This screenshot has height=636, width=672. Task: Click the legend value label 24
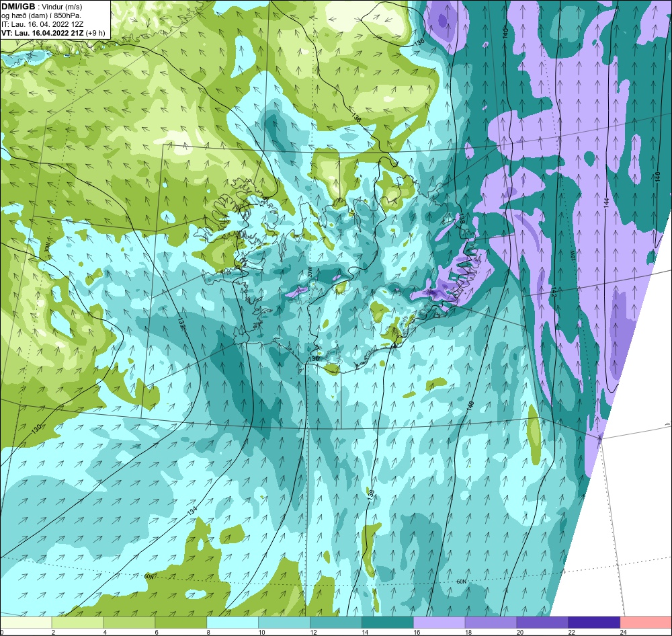pos(624,632)
